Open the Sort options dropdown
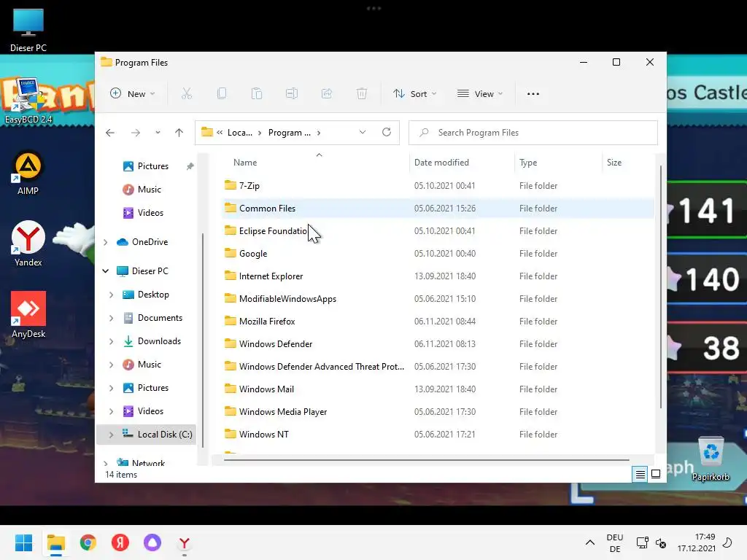This screenshot has width=747, height=560. (414, 94)
